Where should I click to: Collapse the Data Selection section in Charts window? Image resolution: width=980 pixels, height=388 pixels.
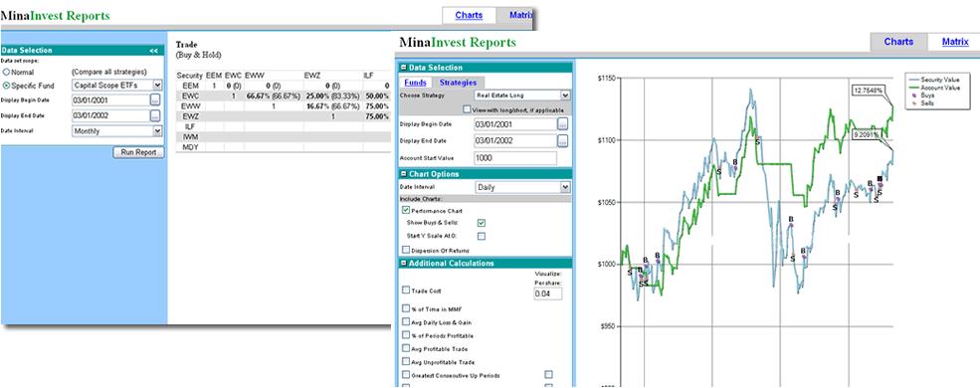(404, 68)
